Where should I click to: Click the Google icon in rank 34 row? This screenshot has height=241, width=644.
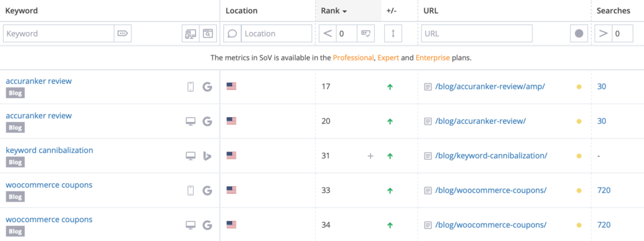click(208, 225)
